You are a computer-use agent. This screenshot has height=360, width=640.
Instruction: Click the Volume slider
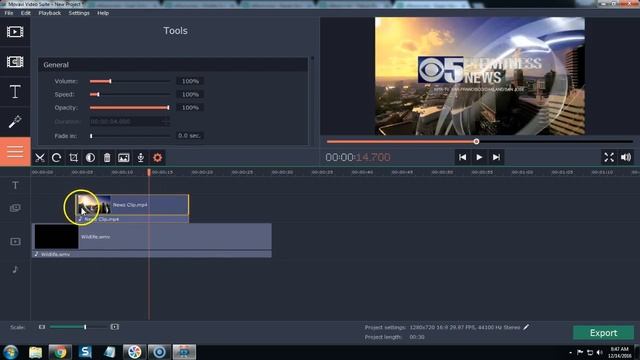(x=130, y=81)
